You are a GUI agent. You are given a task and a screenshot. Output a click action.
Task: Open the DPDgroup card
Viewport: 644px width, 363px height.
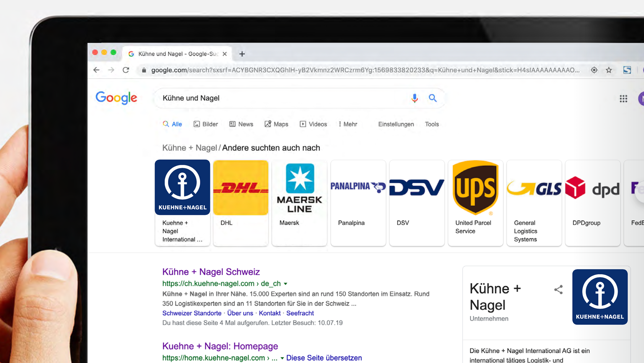[x=593, y=203]
